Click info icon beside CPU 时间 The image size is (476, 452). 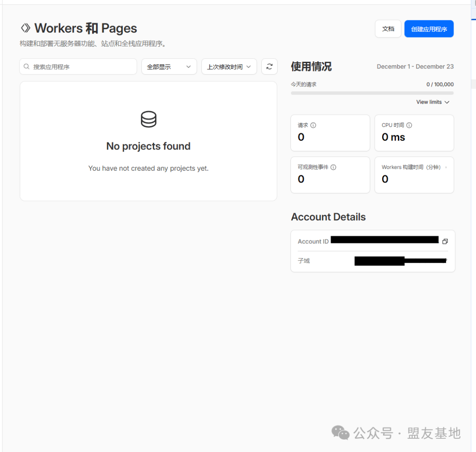tap(409, 125)
